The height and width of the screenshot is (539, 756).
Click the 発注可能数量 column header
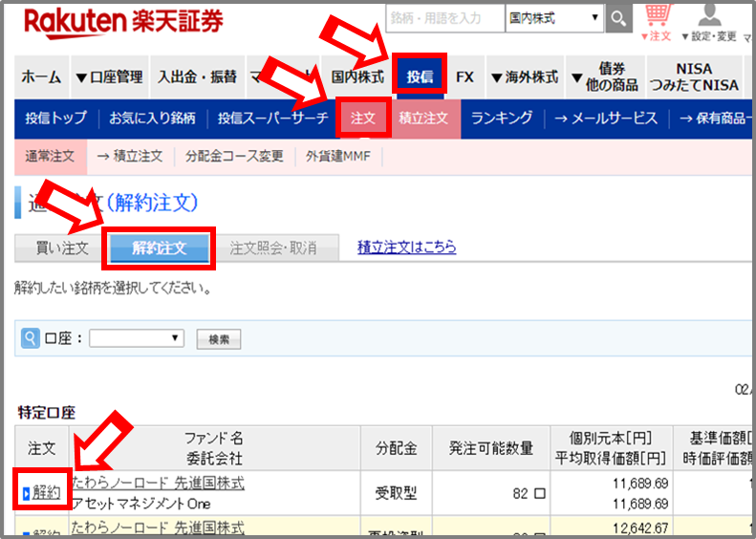point(491,448)
